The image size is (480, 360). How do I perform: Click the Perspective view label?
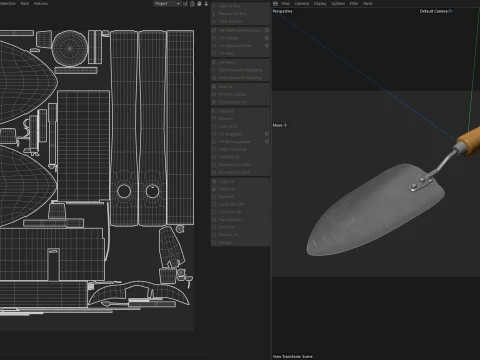tap(282, 11)
